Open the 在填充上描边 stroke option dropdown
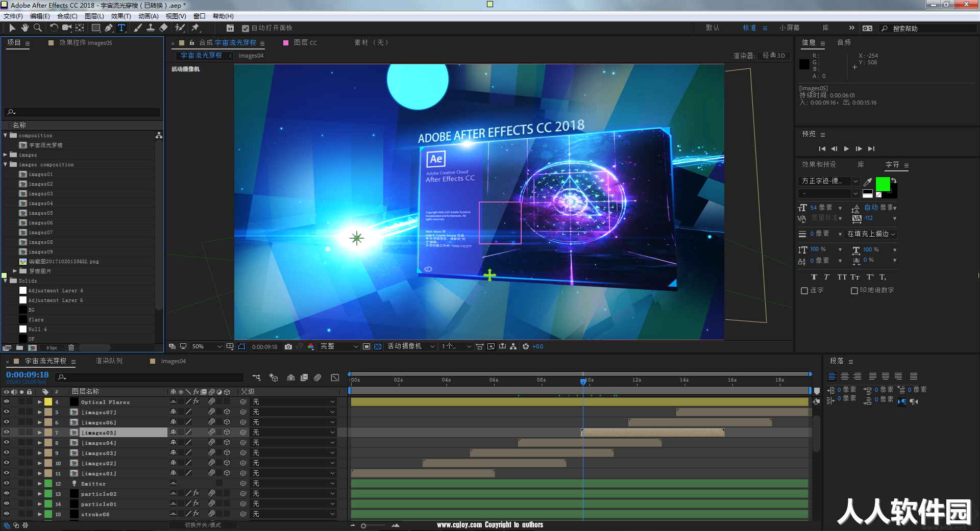Image resolution: width=980 pixels, height=531 pixels. point(872,234)
